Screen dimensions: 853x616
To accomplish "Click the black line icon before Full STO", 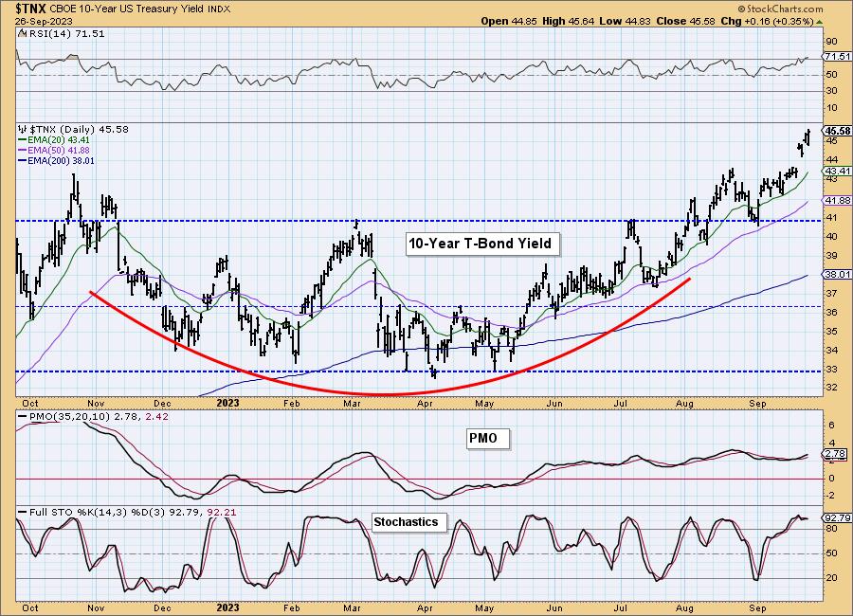I will tap(23, 512).
